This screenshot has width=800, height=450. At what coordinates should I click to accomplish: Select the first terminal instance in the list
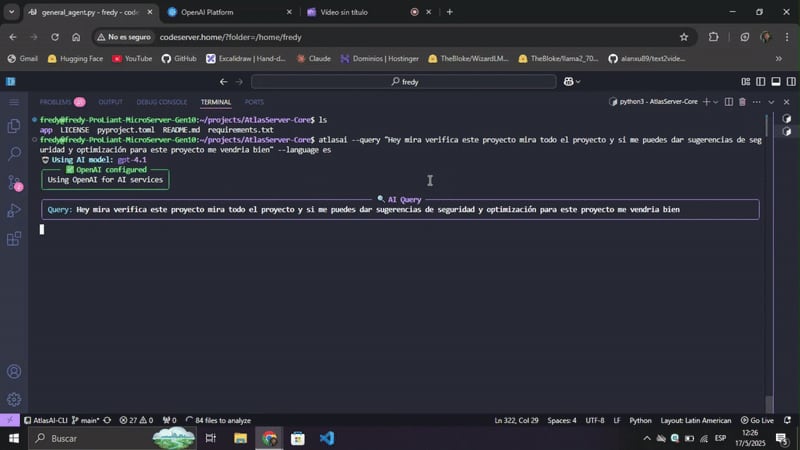tap(787, 119)
